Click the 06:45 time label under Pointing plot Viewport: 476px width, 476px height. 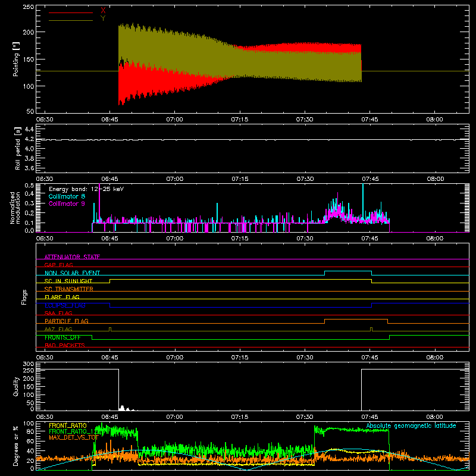[109, 120]
